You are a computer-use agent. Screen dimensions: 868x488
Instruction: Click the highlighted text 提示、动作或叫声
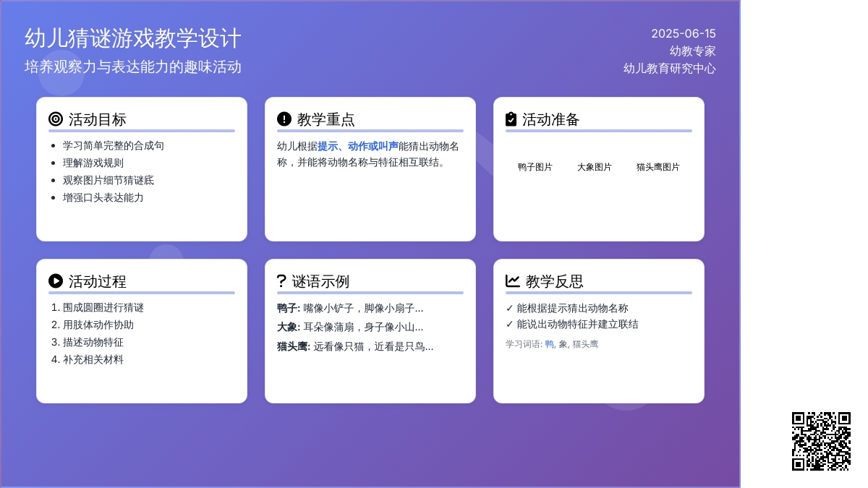click(x=358, y=146)
